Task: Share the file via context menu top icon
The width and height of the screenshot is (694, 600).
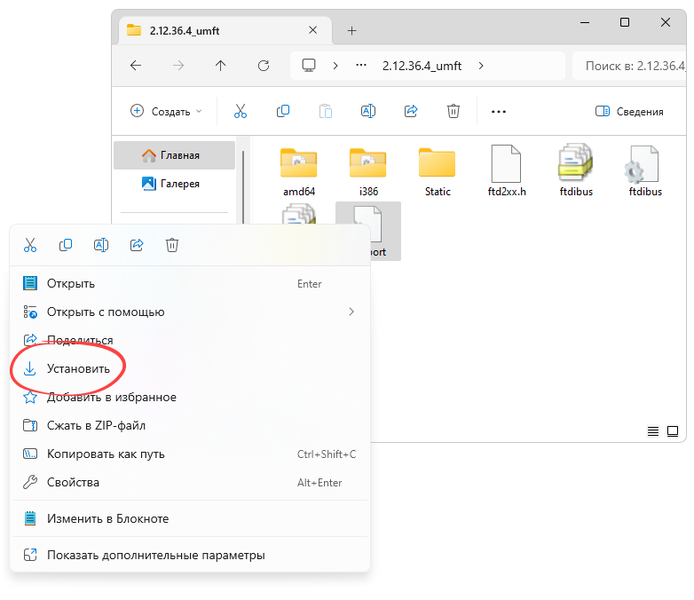Action: click(x=136, y=245)
